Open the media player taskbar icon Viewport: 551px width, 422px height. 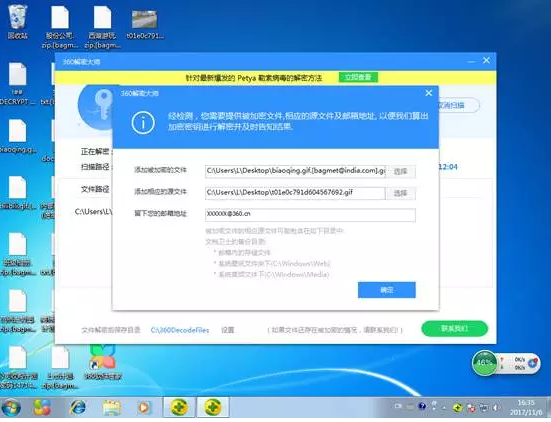point(144,408)
